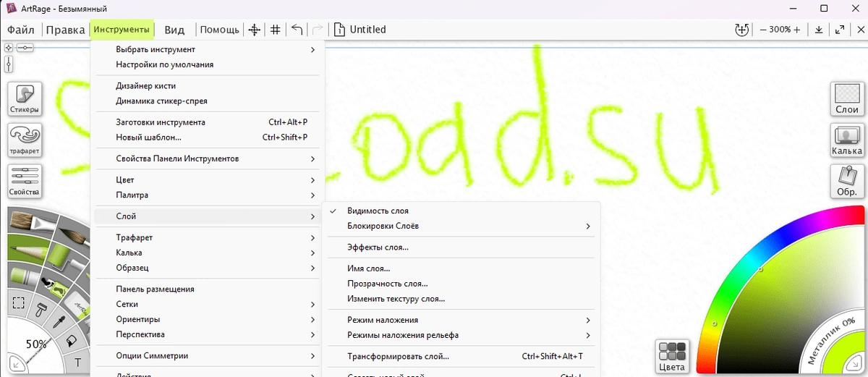Expand the Калька submenu item
The height and width of the screenshot is (377, 868).
tap(207, 253)
